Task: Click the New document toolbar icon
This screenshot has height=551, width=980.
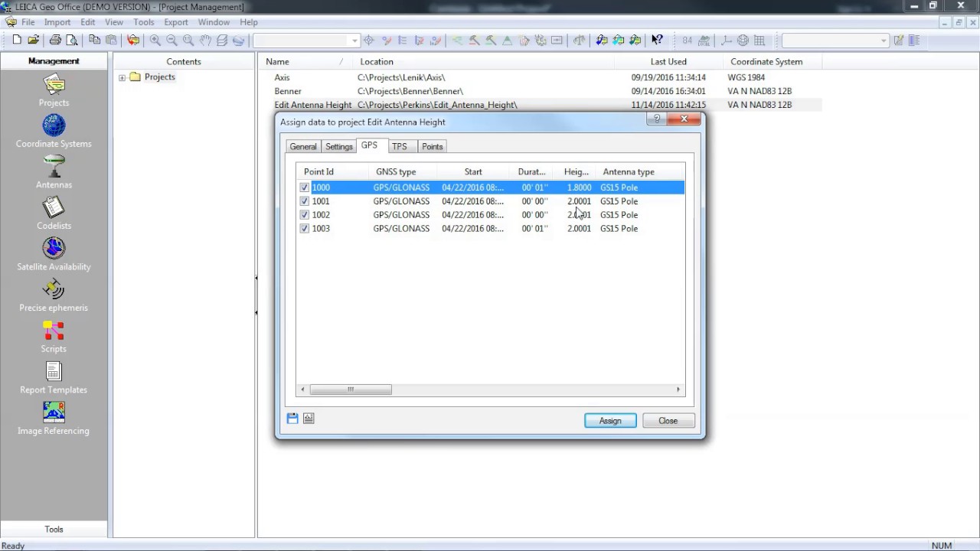Action: point(17,41)
